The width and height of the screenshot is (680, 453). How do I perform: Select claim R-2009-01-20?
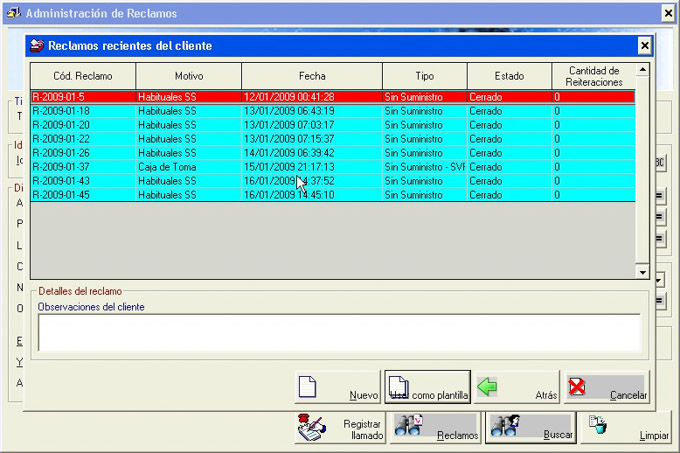coord(333,125)
